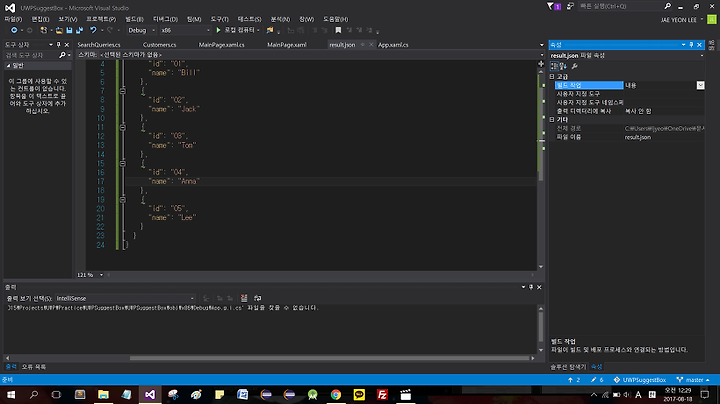Click the undo toolbar icon
Screen dimensions: 720x404
pyautogui.click(x=93, y=30)
